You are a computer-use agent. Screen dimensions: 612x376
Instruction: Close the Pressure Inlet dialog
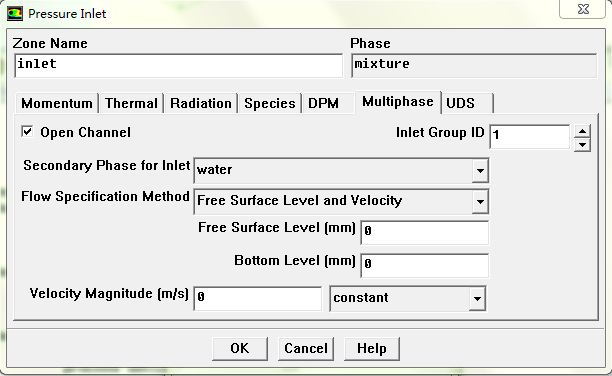583,9
